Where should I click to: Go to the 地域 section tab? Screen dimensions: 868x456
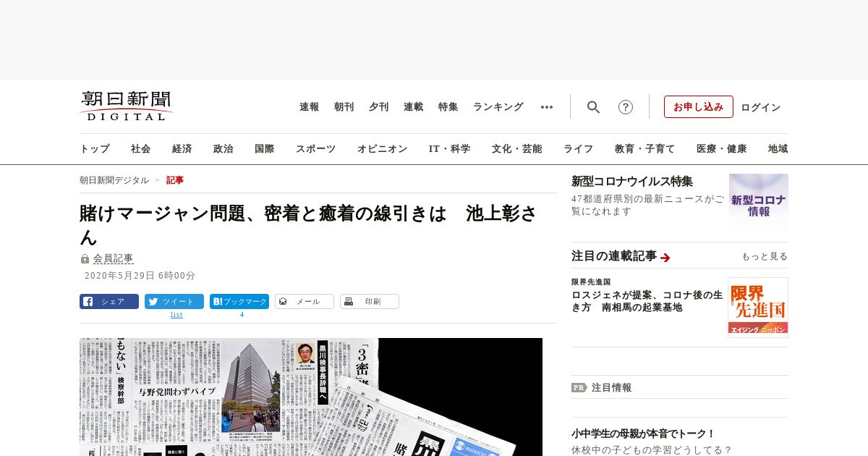point(778,149)
